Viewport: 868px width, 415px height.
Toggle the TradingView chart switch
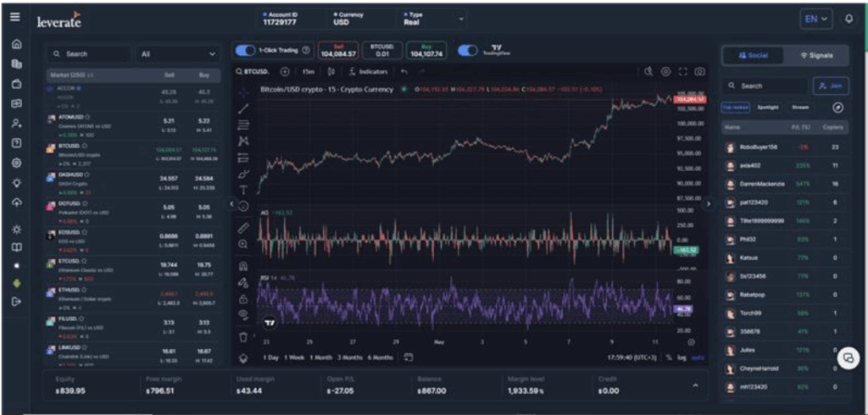pos(468,51)
